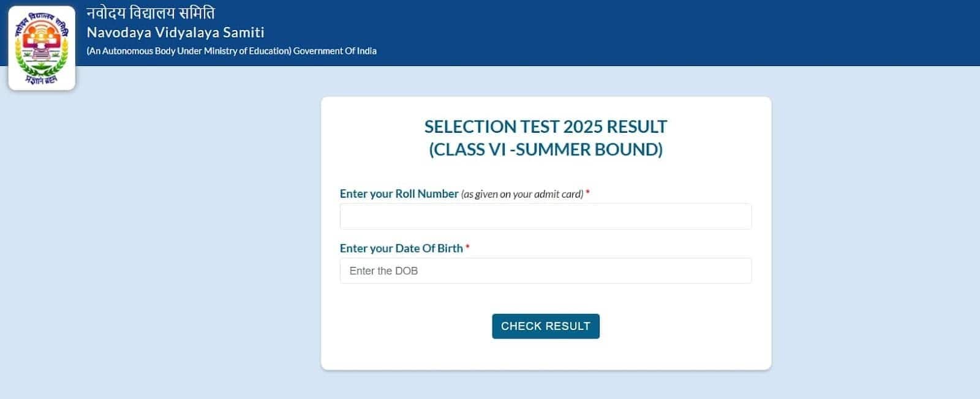
Task: Click '(as given on your admit card)' text
Action: [x=521, y=194]
